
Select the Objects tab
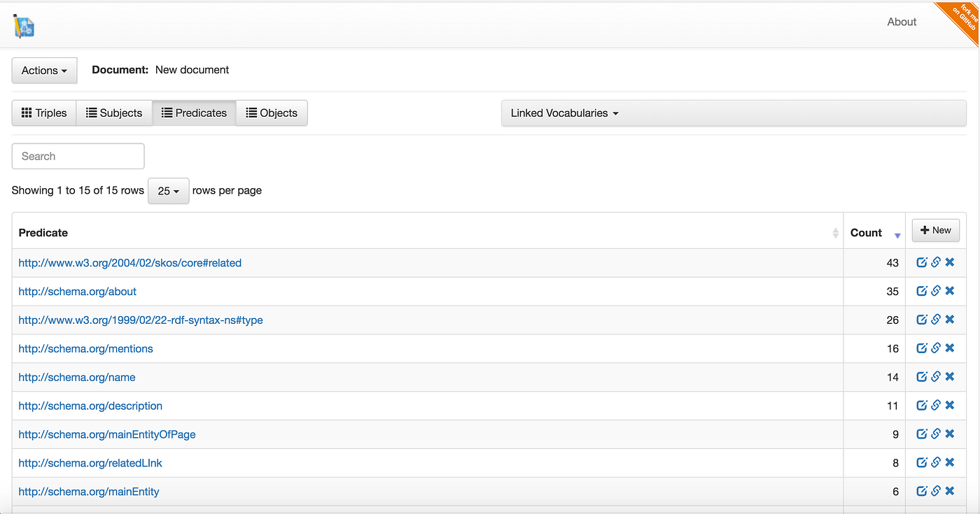coord(272,113)
